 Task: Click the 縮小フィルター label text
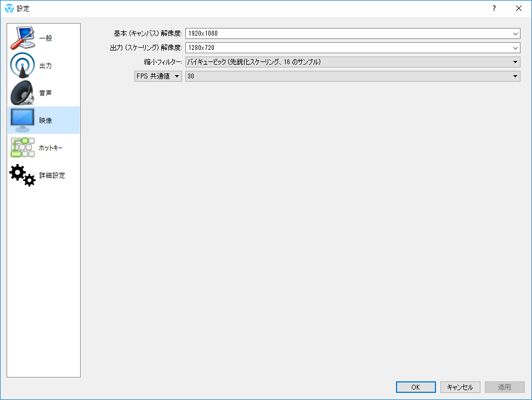point(163,62)
